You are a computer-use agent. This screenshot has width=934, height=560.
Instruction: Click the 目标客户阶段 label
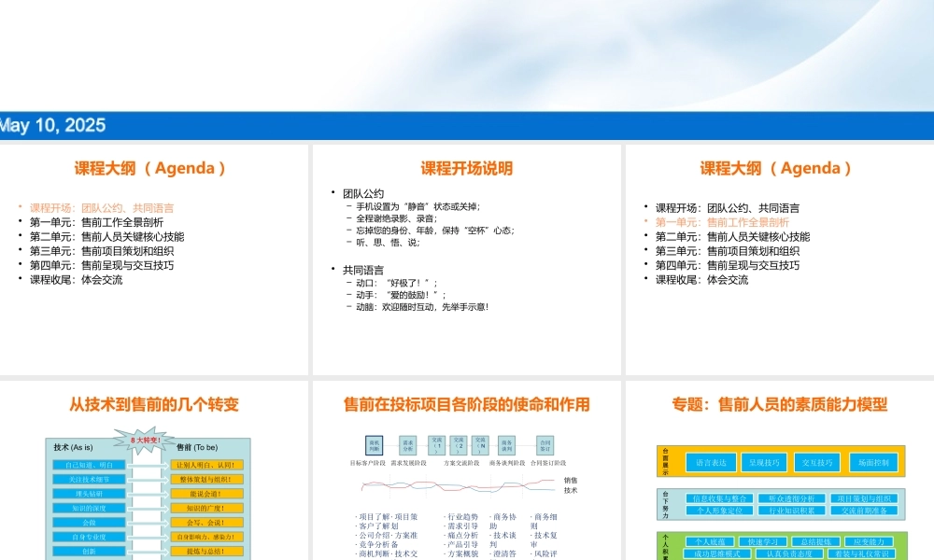[x=367, y=462]
